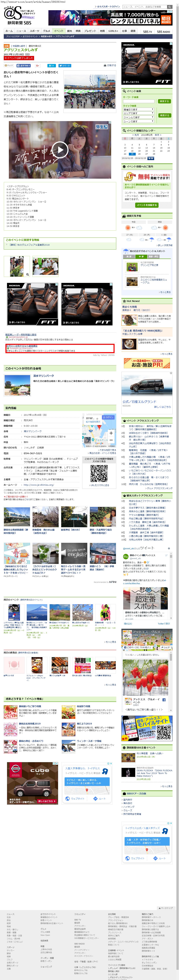Select day 25 in the event calendar
The image size is (179, 980).
click(x=132, y=154)
